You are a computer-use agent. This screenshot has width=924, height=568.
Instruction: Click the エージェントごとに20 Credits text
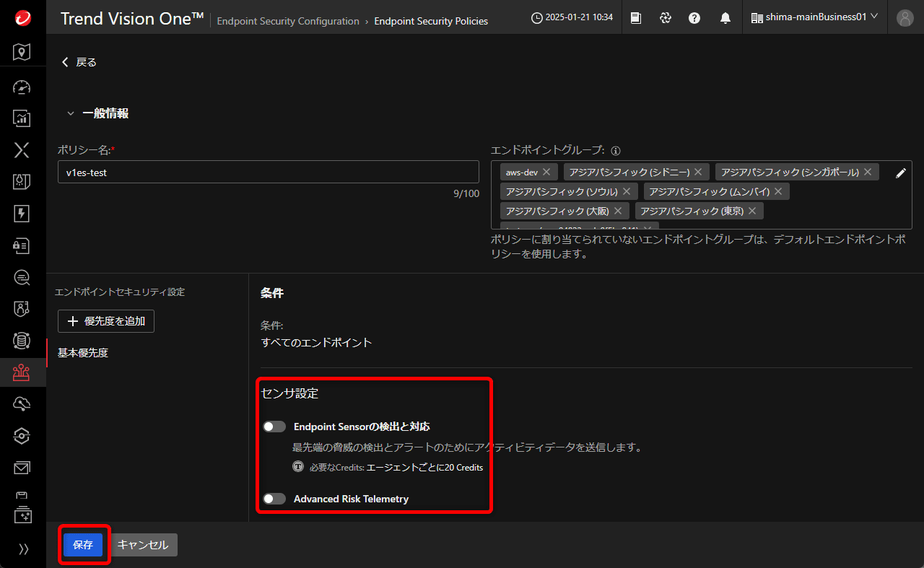coord(425,467)
